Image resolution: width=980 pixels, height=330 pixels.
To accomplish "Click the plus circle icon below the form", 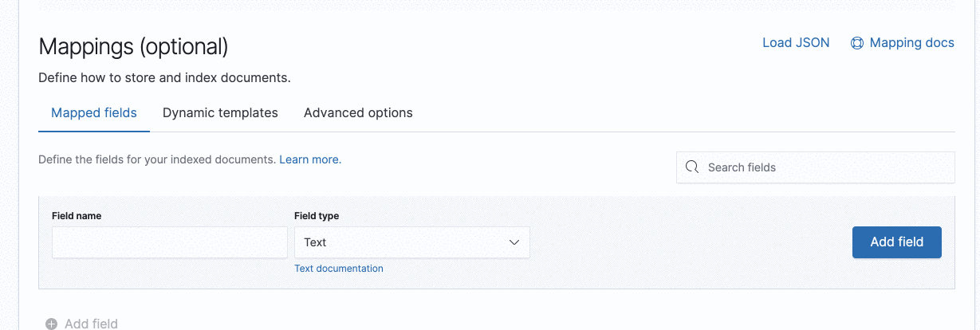I will (x=51, y=324).
